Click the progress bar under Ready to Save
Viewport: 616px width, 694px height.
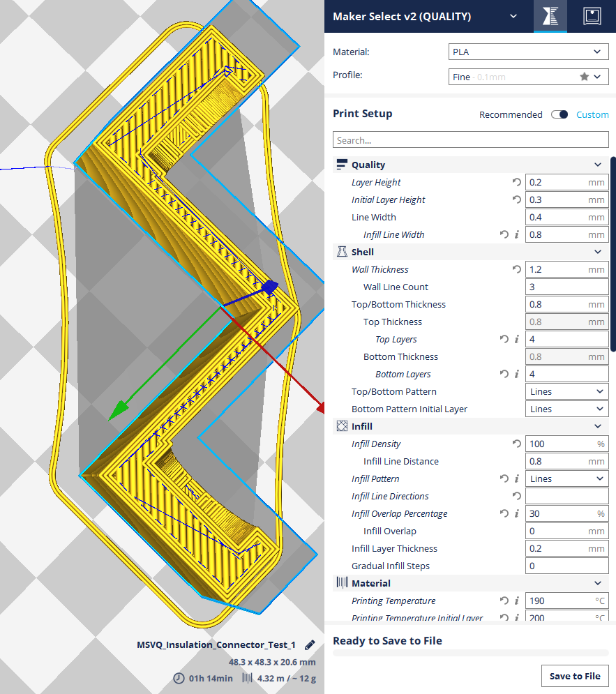(470, 653)
